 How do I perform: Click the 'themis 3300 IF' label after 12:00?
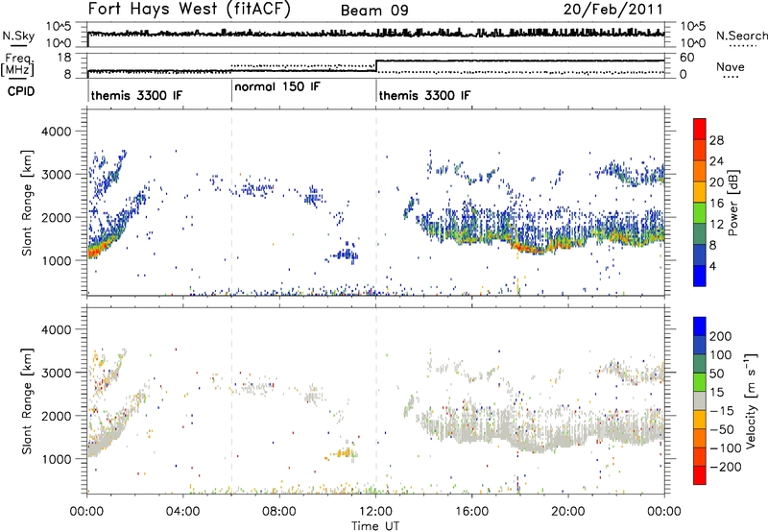coord(424,95)
